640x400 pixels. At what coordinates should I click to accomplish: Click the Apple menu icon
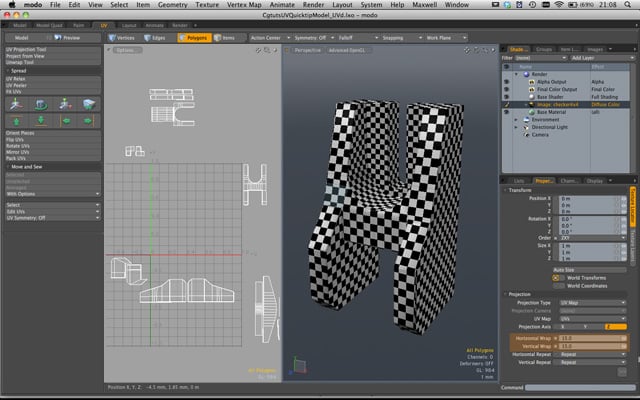pyautogui.click(x=10, y=5)
